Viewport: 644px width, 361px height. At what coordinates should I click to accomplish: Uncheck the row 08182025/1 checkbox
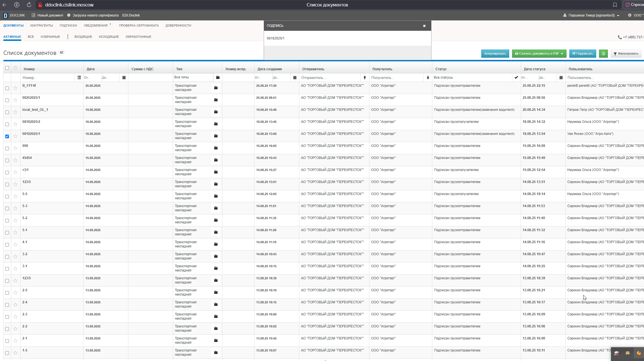[7, 136]
